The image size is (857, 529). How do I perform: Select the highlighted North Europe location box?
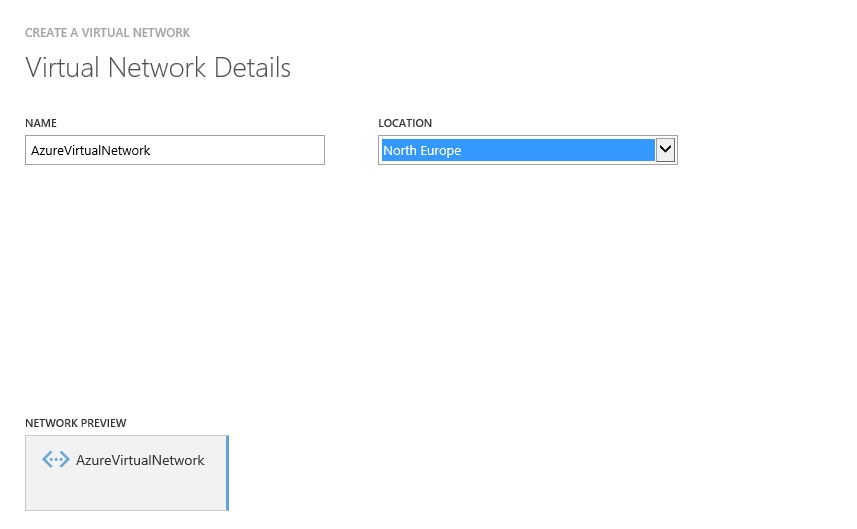pyautogui.click(x=518, y=150)
